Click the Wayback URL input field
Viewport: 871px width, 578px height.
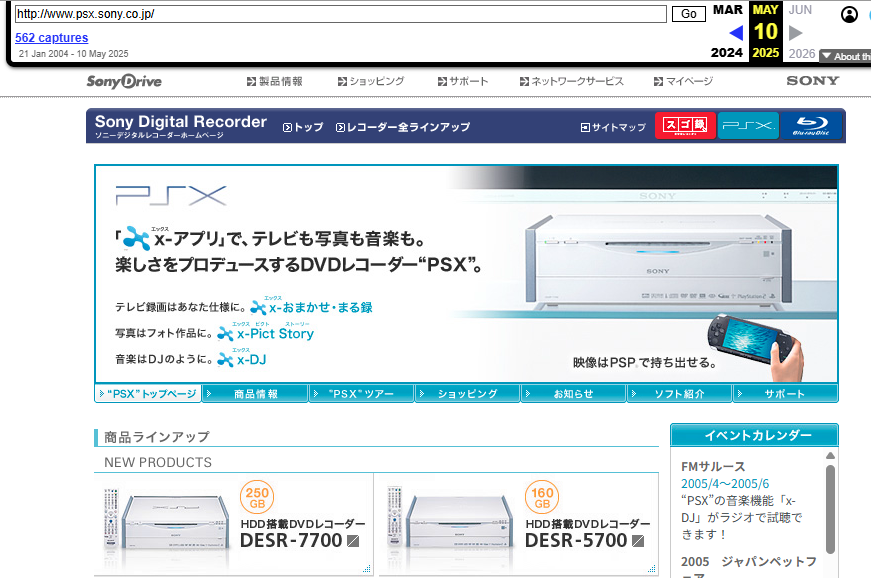(341, 14)
